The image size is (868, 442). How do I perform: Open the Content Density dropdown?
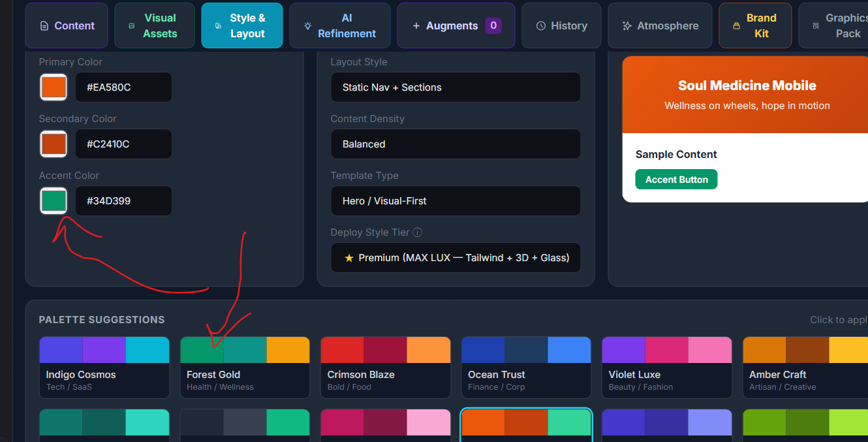click(x=456, y=144)
